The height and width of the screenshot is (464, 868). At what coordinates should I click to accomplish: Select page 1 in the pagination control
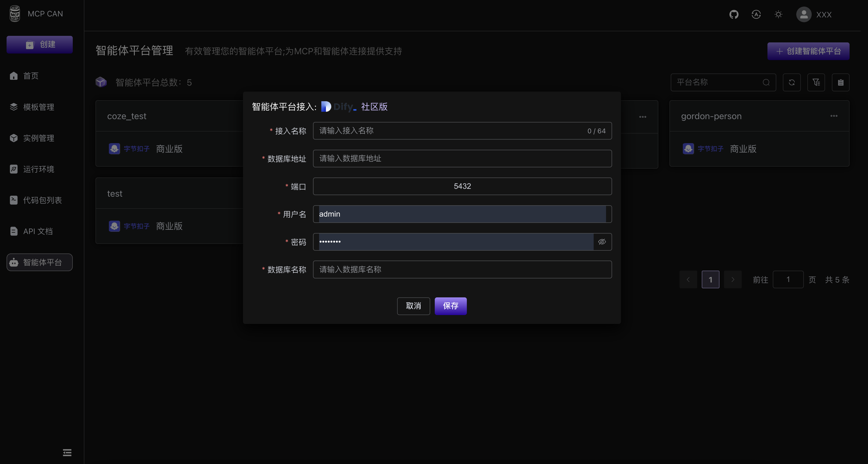pos(711,279)
